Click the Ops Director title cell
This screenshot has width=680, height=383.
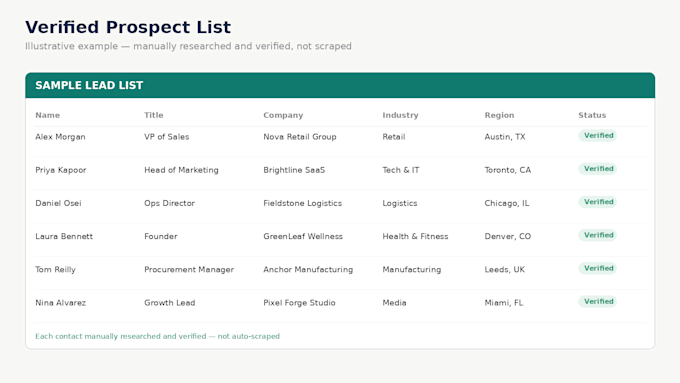169,203
